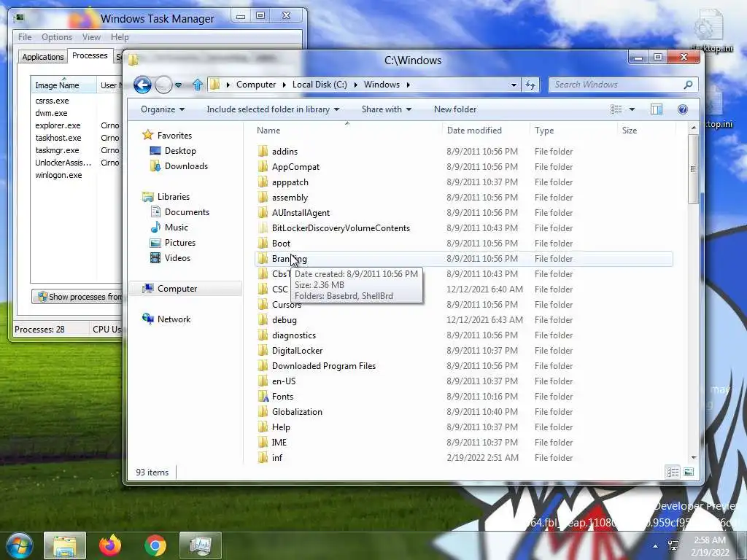The height and width of the screenshot is (560, 747).
Task: Select the DigitalLocker folder icon
Action: tap(263, 351)
